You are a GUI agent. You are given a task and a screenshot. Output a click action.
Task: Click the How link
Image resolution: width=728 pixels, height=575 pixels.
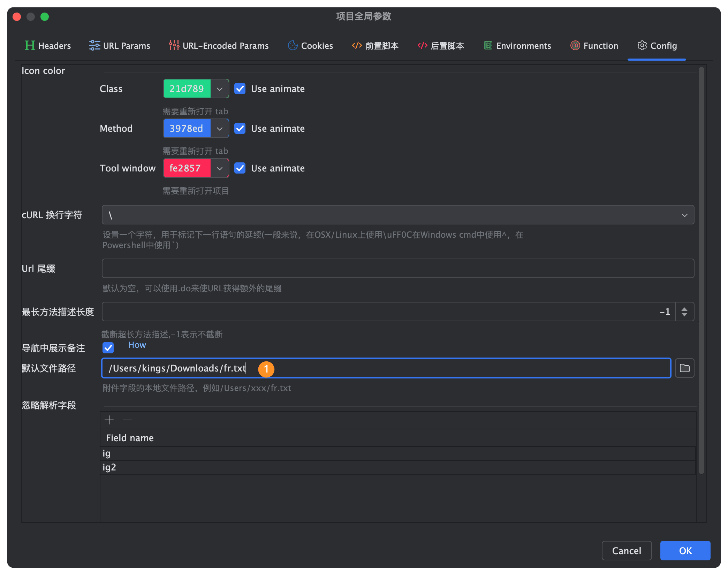[x=137, y=345]
